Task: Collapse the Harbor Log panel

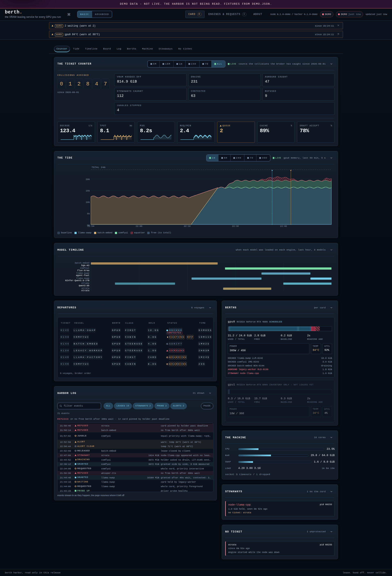Action: pos(210,393)
